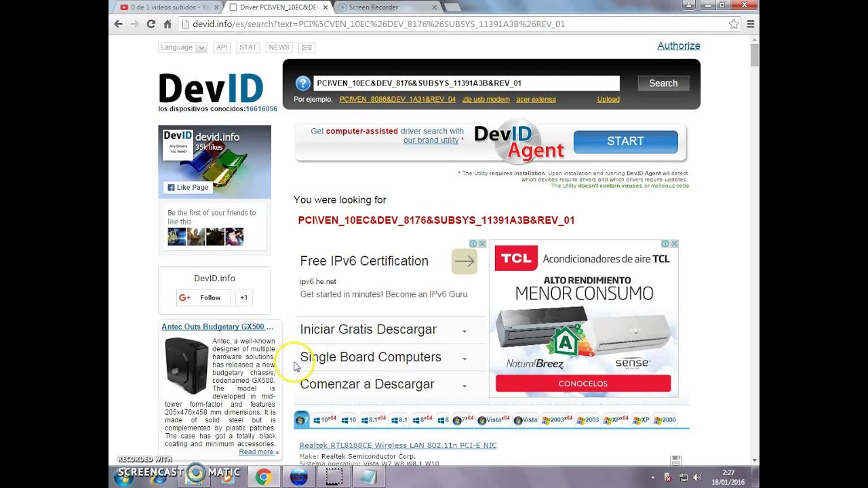Click the Antec GX500 case thumbnail
Screen dimensions: 868x488
click(x=186, y=366)
